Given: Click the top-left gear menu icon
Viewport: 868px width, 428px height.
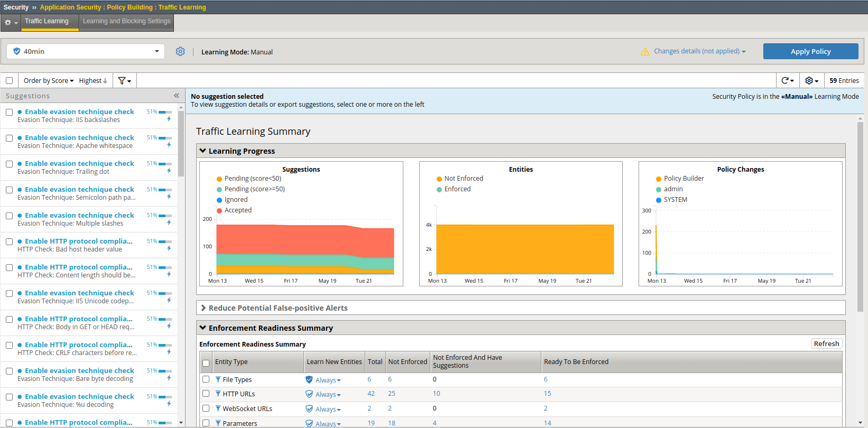Looking at the screenshot, I should (10, 22).
